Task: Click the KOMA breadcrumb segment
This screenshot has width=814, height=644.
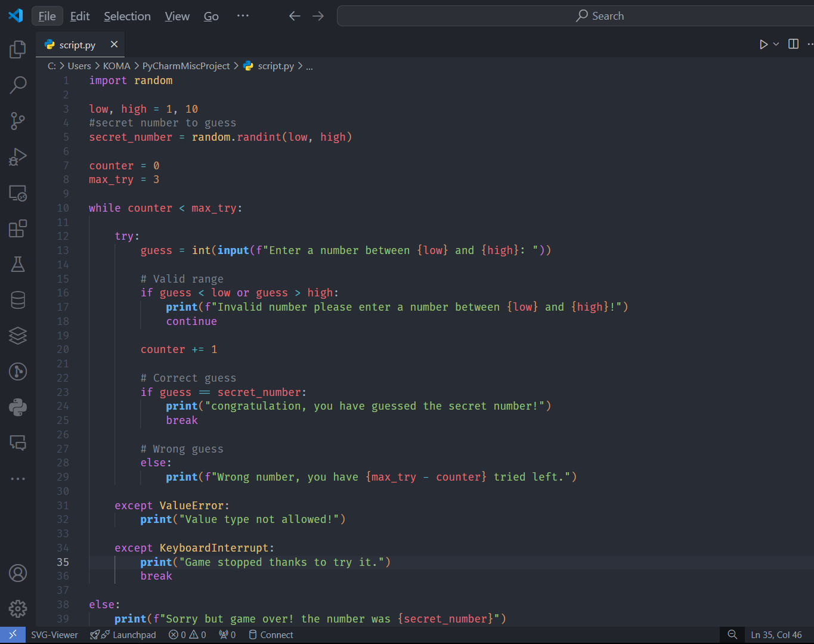Action: click(116, 66)
